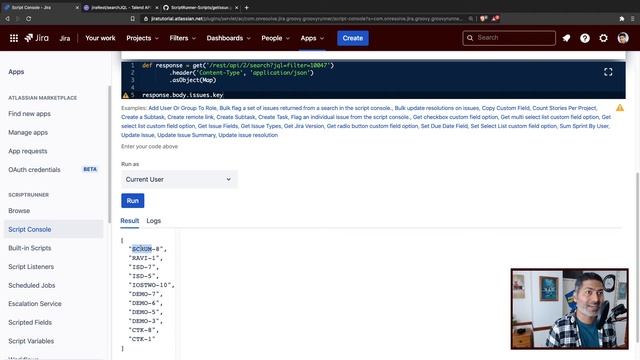Open the Create a Subtask example
Viewport: 640px width, 360px height.
pos(142,117)
